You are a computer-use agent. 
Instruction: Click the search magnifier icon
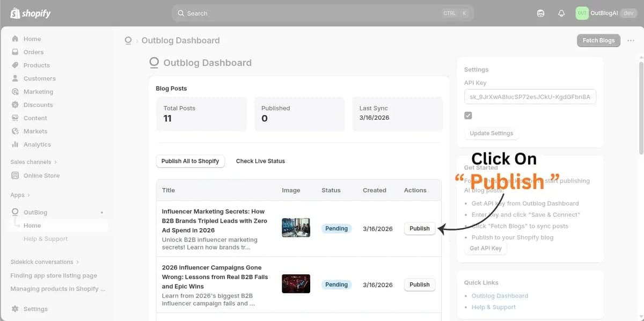coord(181,13)
